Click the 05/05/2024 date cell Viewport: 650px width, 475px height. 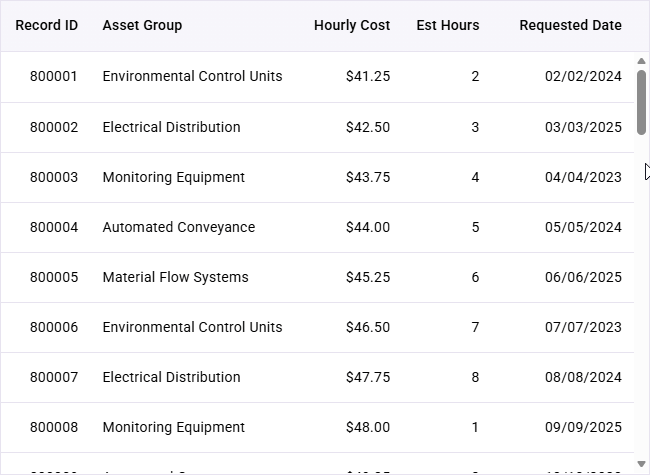(583, 227)
